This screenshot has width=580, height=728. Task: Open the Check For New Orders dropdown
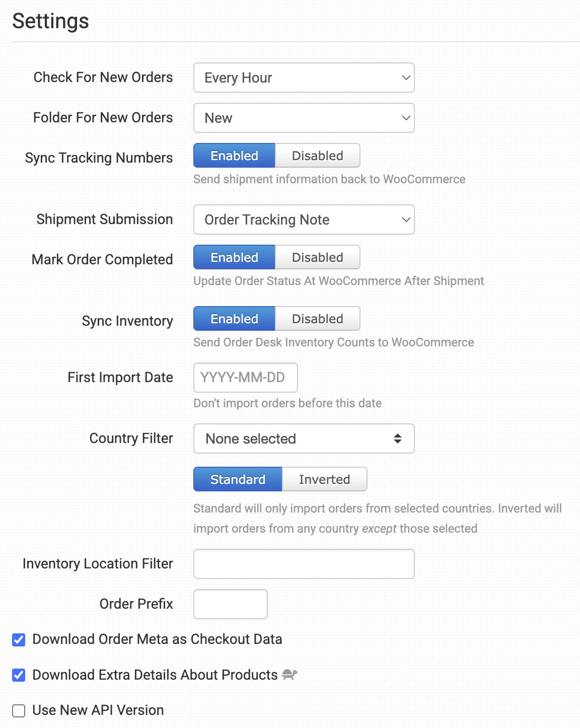(304, 78)
